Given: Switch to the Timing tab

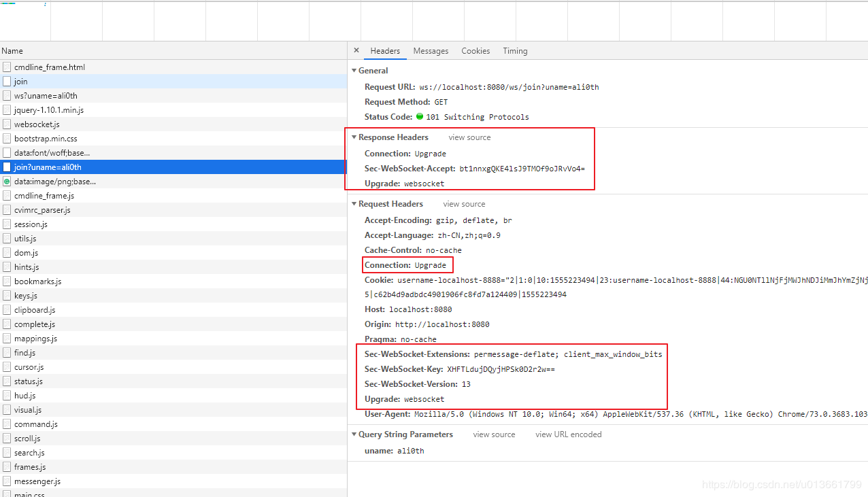Looking at the screenshot, I should 515,51.
